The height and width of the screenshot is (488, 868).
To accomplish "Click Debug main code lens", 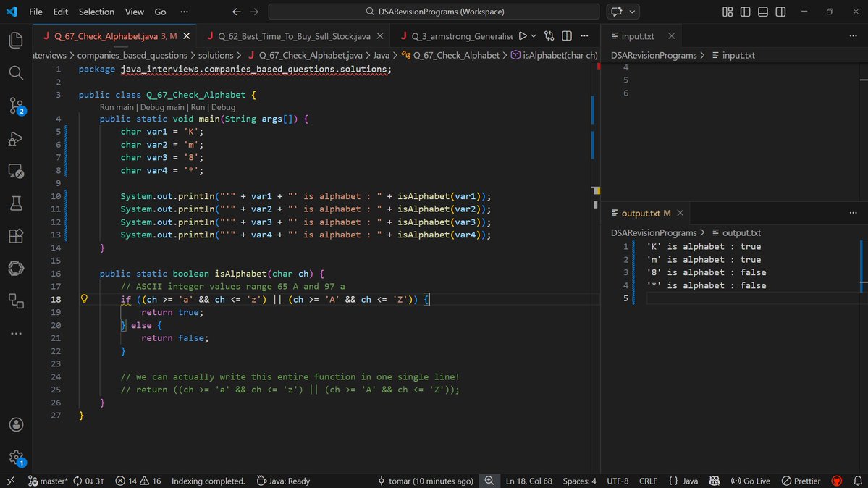I will click(162, 107).
